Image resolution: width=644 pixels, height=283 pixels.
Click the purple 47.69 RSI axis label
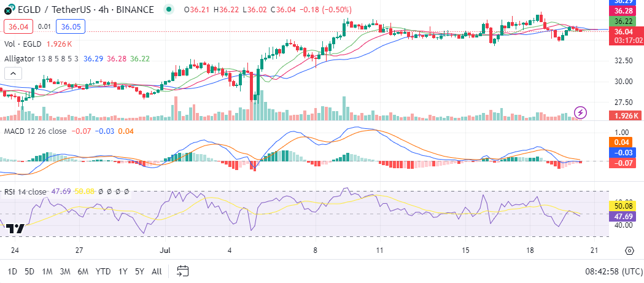[623, 216]
